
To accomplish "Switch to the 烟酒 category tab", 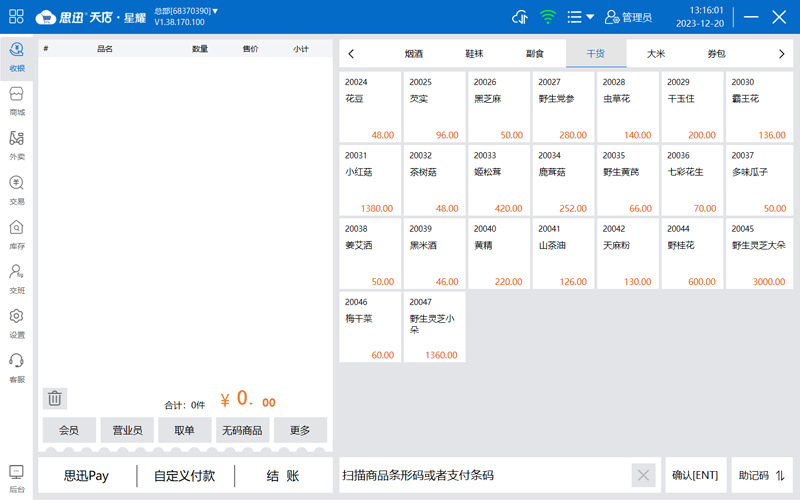I will coord(414,54).
